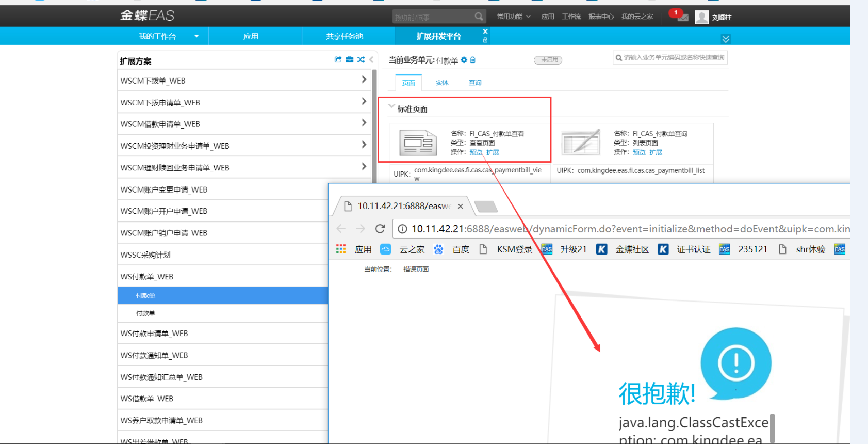Open settings gear beside 付款单 business unit
This screenshot has width=868, height=444.
pyautogui.click(x=464, y=60)
